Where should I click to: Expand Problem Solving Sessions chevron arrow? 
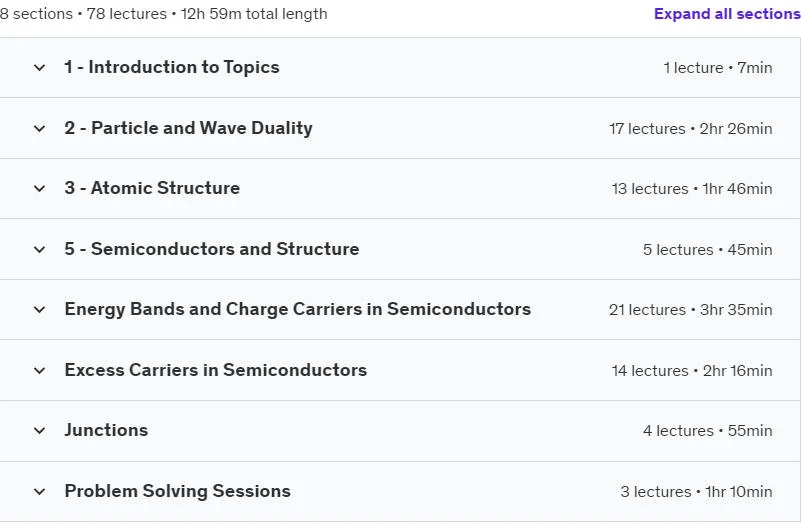(39, 491)
